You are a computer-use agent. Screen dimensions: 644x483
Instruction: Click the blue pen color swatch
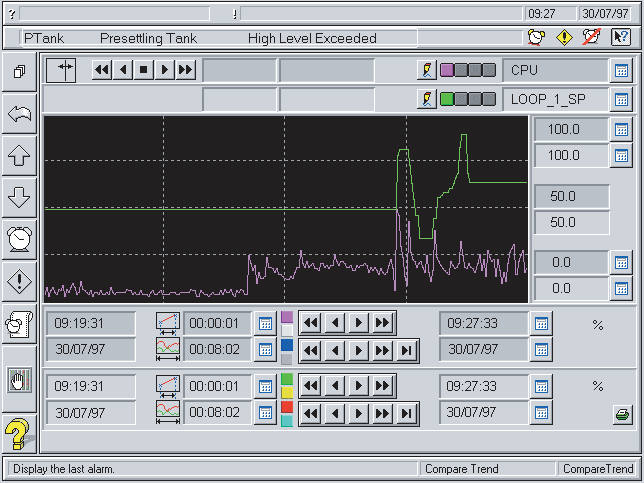(287, 345)
